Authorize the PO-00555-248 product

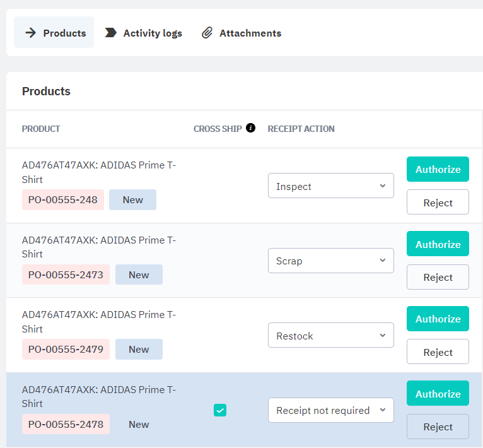point(438,169)
